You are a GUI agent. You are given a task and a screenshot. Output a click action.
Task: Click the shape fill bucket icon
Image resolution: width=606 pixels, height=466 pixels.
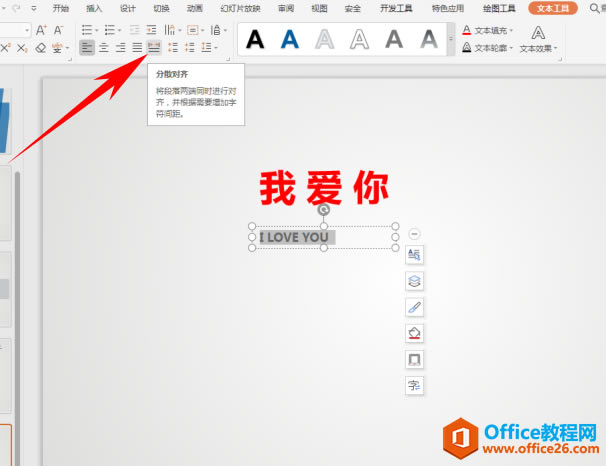414,333
